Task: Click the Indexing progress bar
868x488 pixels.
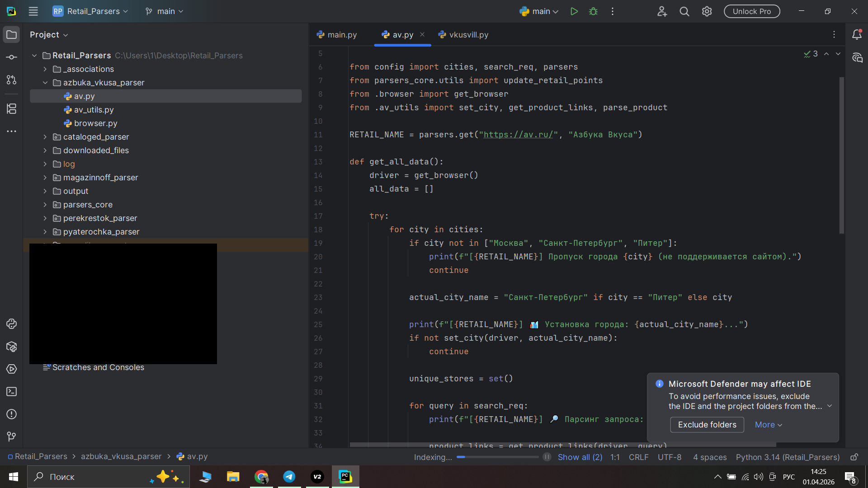Action: click(x=497, y=457)
